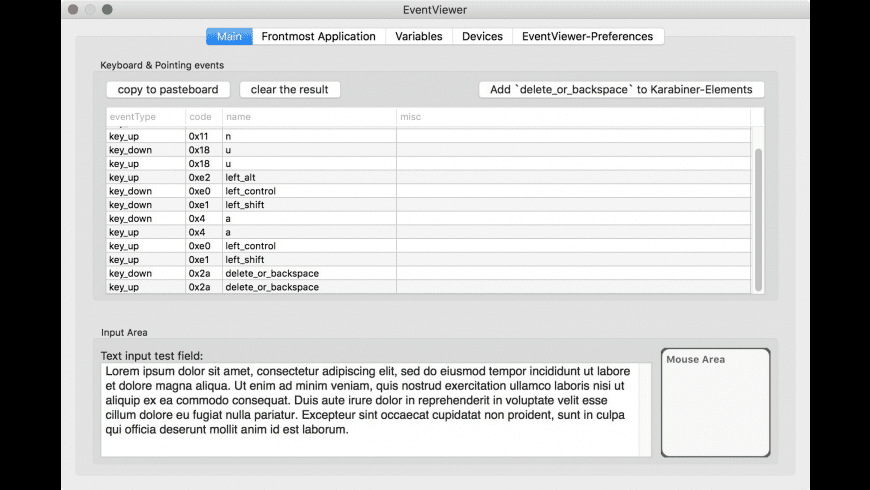
Task: Select the Variables tab
Action: coord(418,36)
